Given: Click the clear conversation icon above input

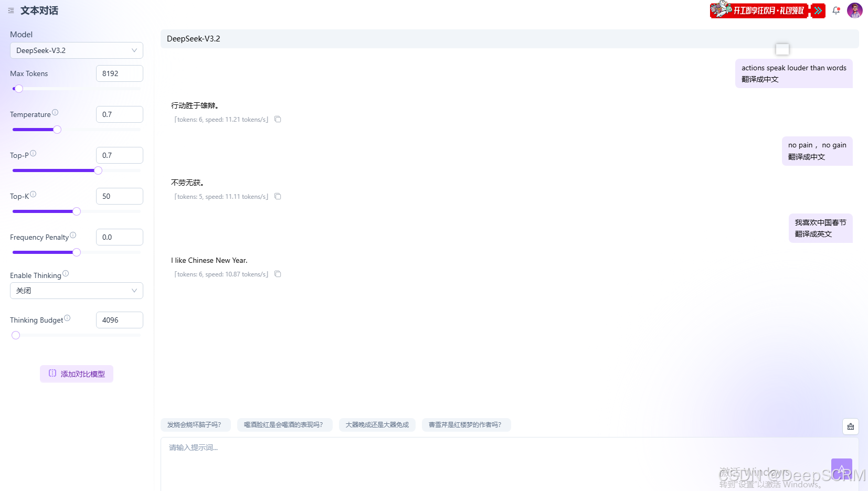Looking at the screenshot, I should point(851,426).
